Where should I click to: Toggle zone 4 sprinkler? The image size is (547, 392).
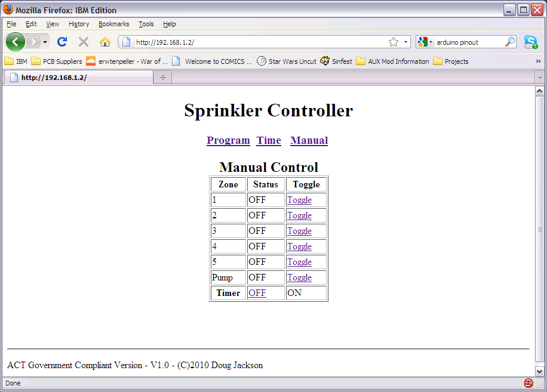(299, 246)
